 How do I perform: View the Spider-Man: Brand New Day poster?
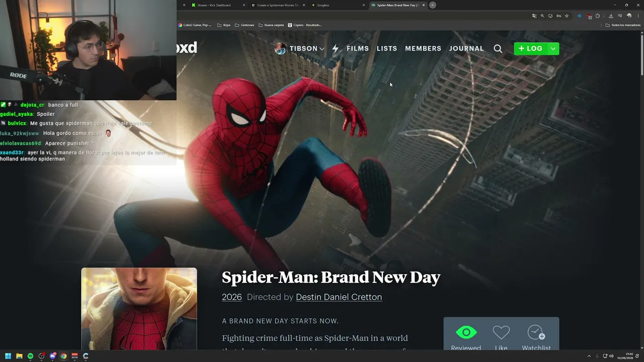click(139, 309)
